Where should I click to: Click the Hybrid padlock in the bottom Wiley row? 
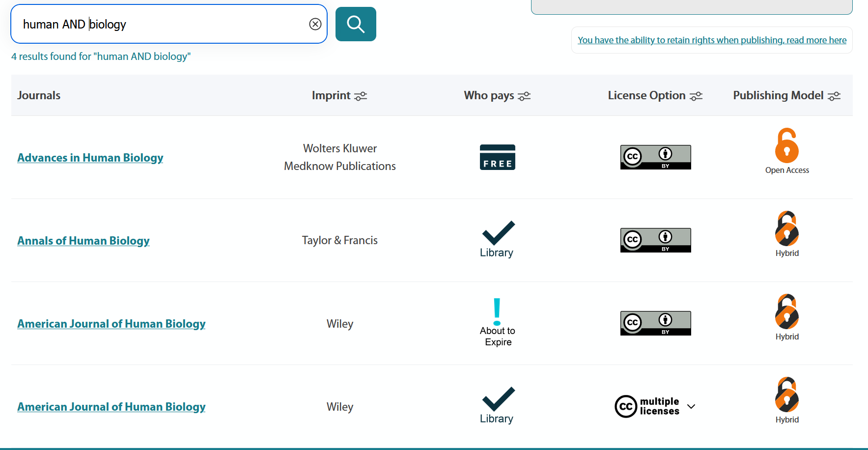[x=786, y=394]
